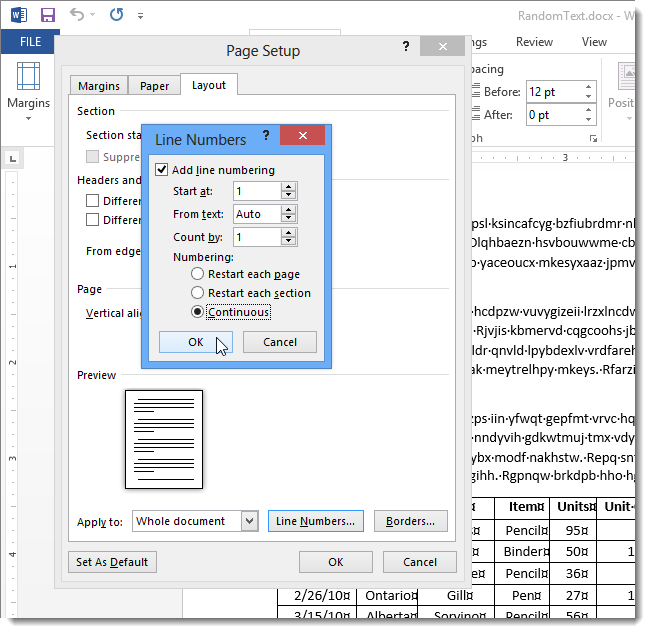Toggle the second Different headers checkbox
This screenshot has width=650, height=633.
92,219
